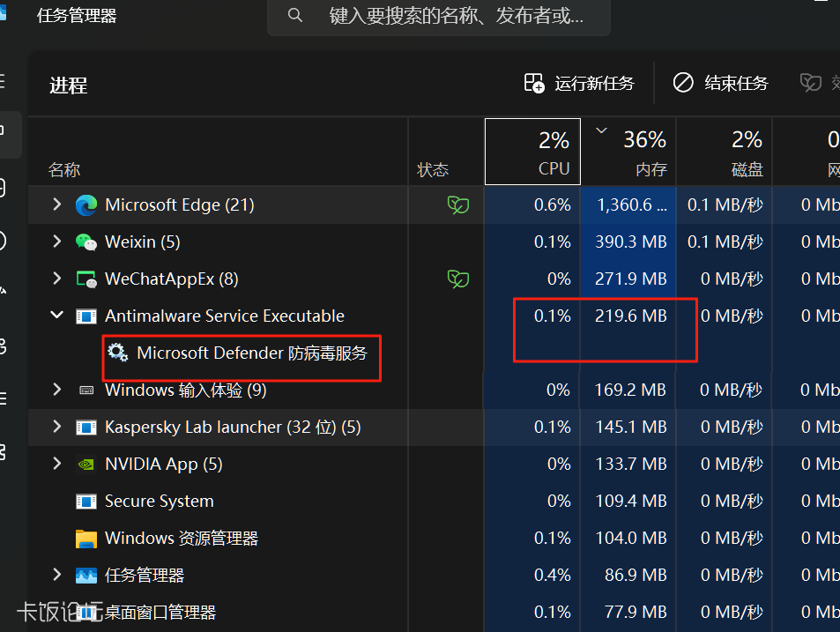Click the Windows 输入体验 keyboard icon
This screenshot has height=632, width=840.
pyautogui.click(x=86, y=390)
